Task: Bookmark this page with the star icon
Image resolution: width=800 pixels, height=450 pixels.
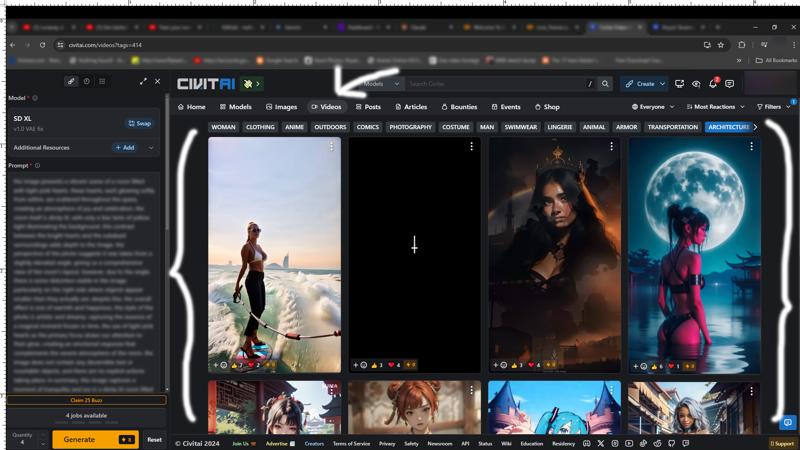Action: [720, 45]
